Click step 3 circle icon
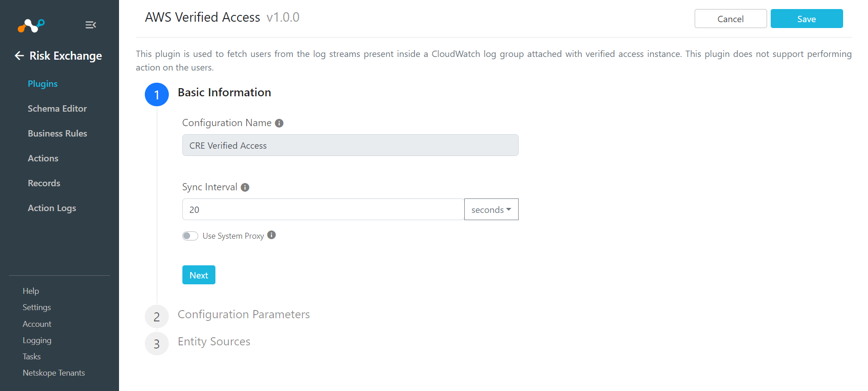This screenshot has height=391, width=868. pyautogui.click(x=157, y=344)
